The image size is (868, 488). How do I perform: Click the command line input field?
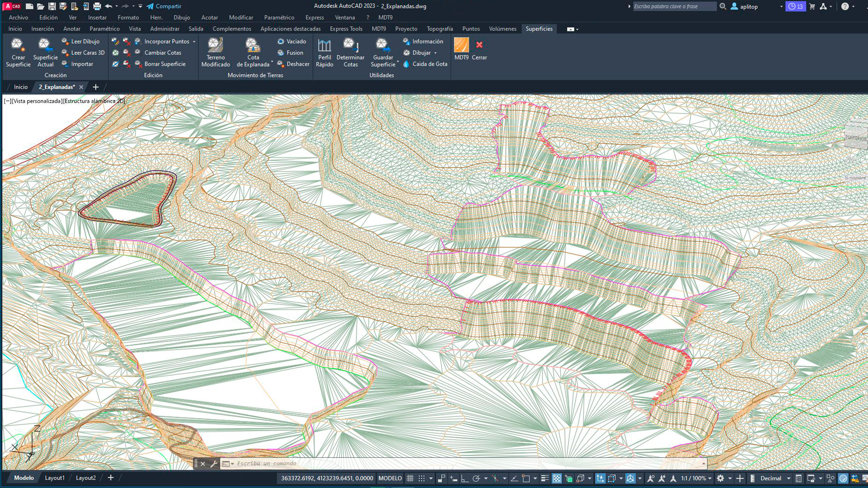(x=468, y=464)
